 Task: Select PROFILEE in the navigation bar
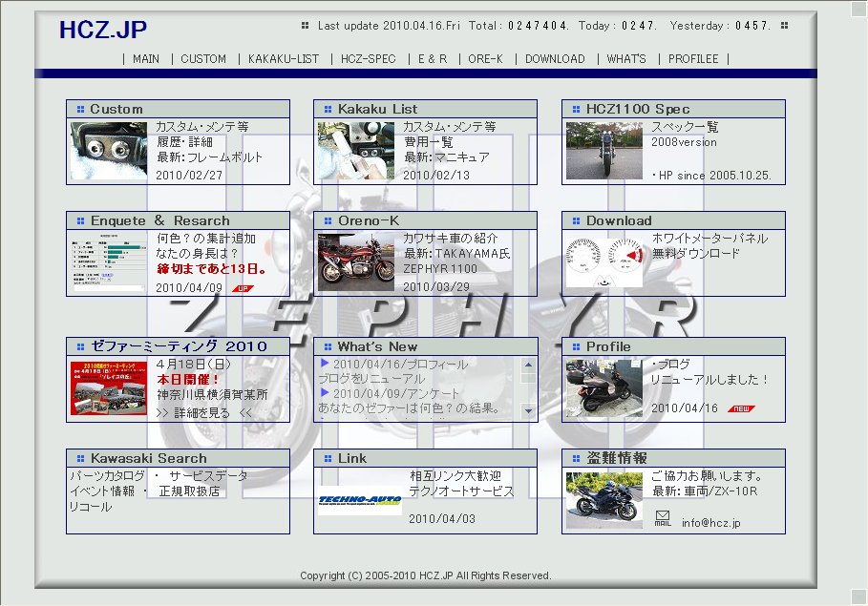[x=693, y=59]
